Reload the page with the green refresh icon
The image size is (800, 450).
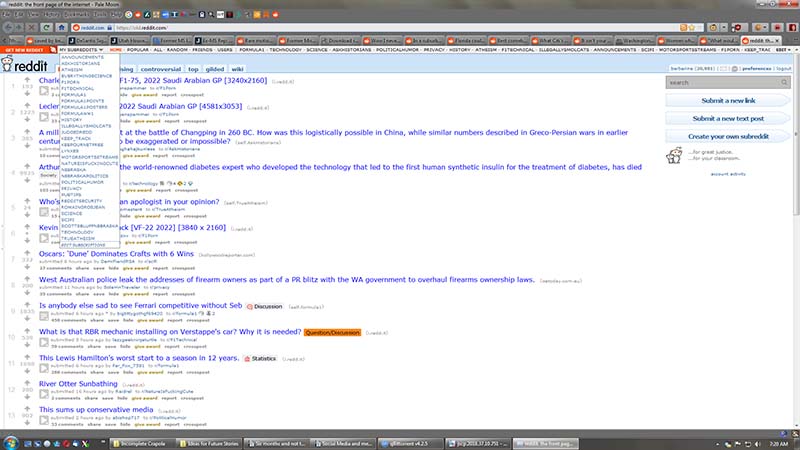(x=46, y=28)
